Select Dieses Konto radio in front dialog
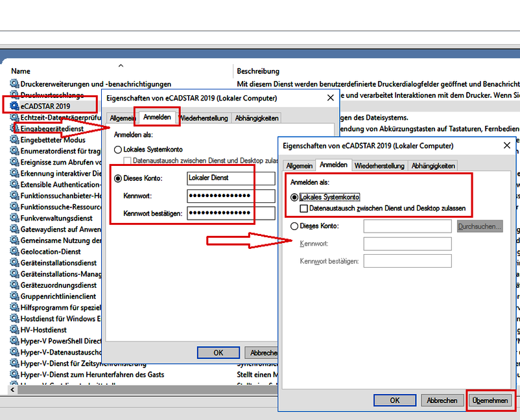This screenshot has width=520, height=420. [294, 226]
